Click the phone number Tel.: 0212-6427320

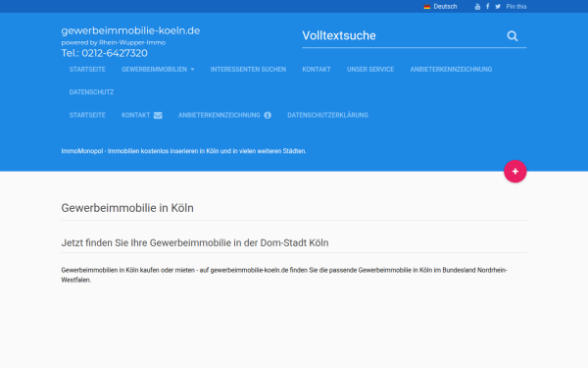click(104, 53)
